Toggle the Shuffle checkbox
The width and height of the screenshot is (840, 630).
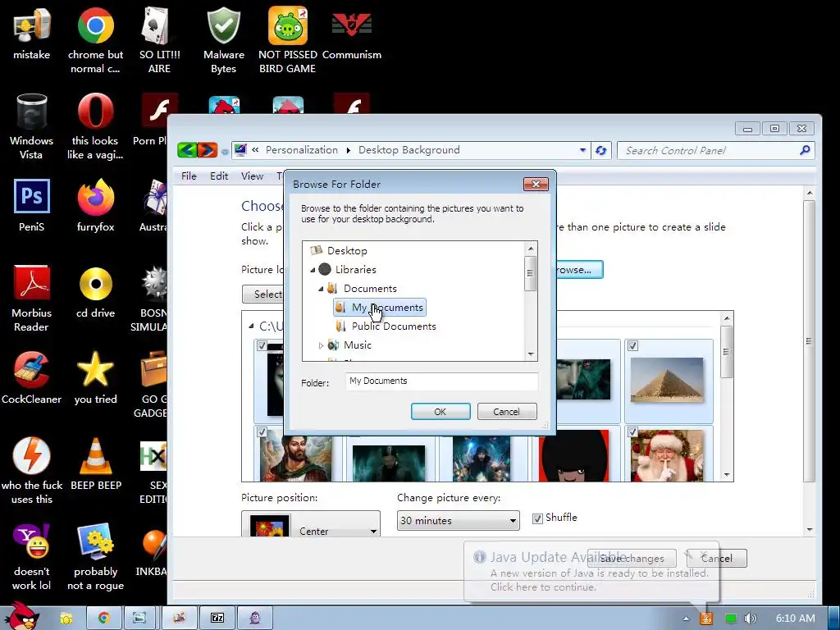(537, 518)
